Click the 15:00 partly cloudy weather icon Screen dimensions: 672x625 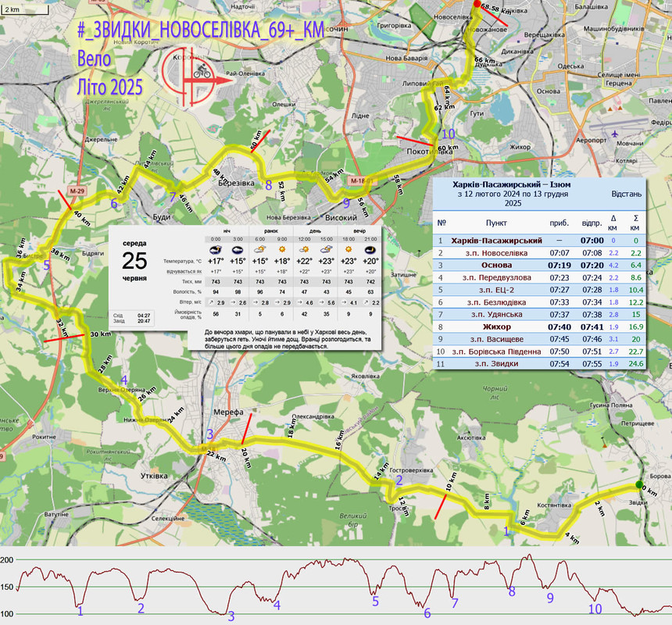click(x=326, y=250)
